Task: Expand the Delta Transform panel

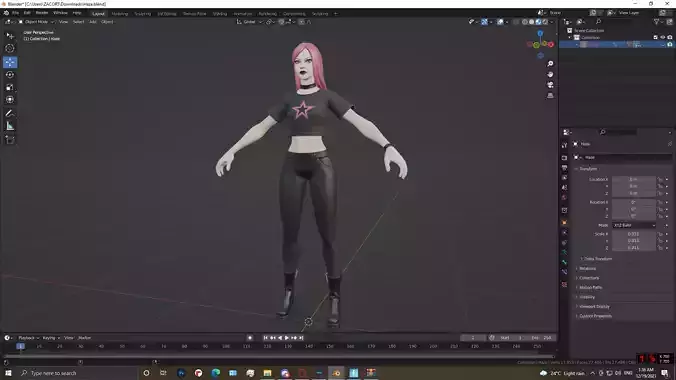Action: (597, 259)
